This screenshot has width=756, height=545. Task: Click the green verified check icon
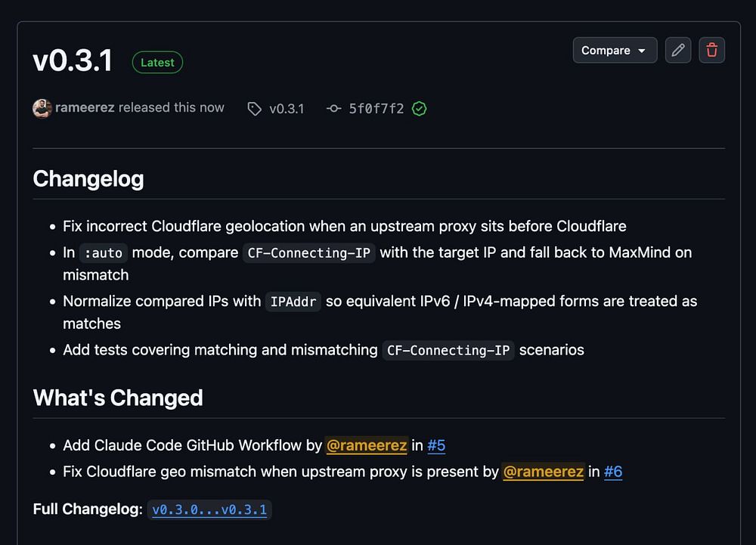pyautogui.click(x=420, y=109)
